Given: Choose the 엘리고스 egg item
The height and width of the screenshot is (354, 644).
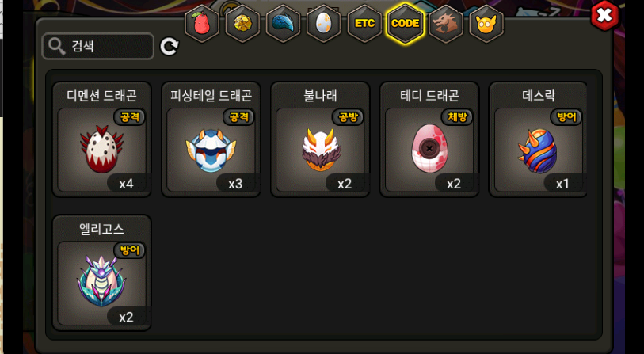Looking at the screenshot, I should coord(102,272).
